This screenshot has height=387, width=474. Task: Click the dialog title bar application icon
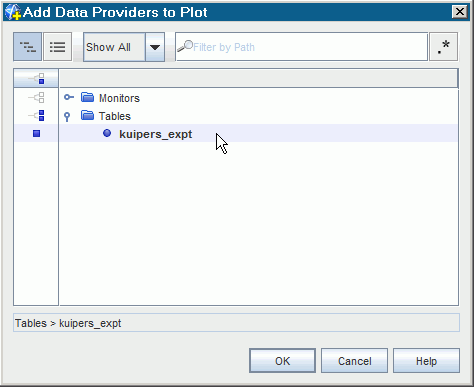(13, 12)
